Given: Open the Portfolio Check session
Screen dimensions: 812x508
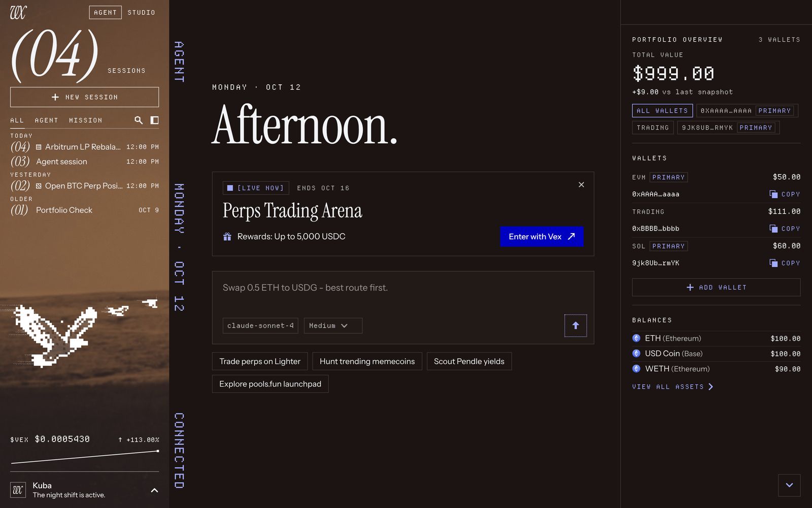Looking at the screenshot, I should coord(84,210).
